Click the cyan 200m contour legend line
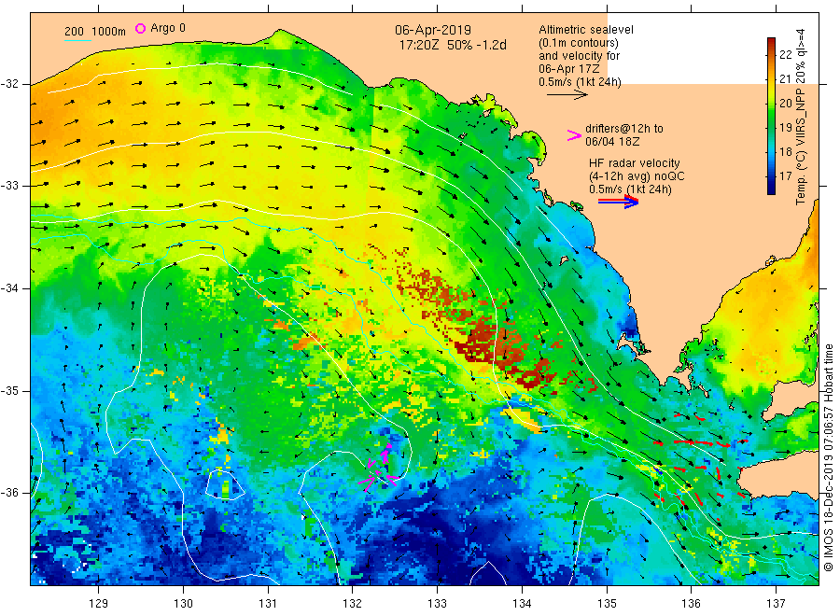The height and width of the screenshot is (616, 840). click(77, 40)
